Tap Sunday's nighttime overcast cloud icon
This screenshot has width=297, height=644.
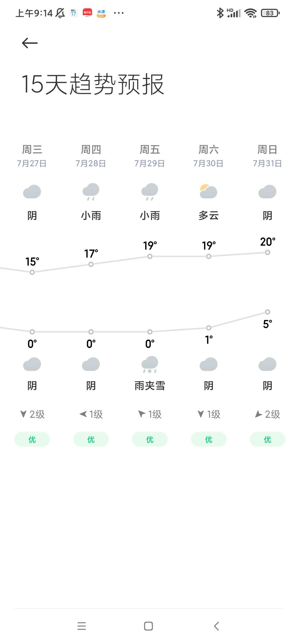(x=267, y=364)
